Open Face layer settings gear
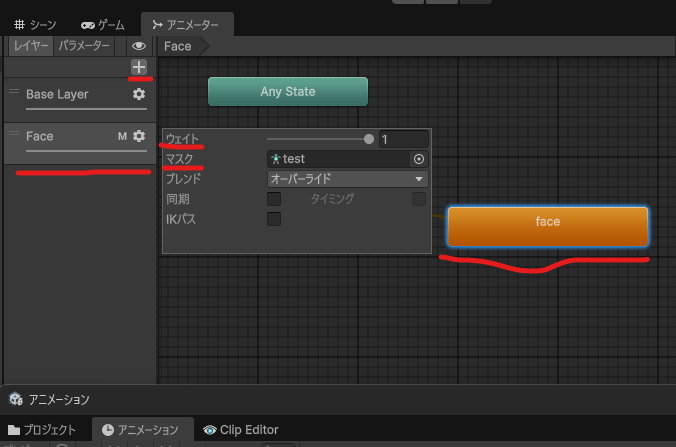Screen dimensions: 676x447 click(139, 136)
